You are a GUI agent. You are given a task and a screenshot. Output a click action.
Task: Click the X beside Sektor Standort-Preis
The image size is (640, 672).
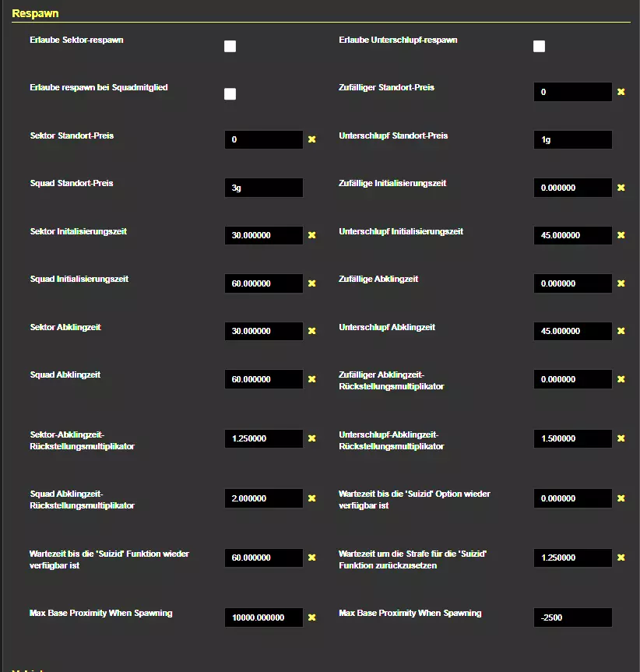(311, 139)
